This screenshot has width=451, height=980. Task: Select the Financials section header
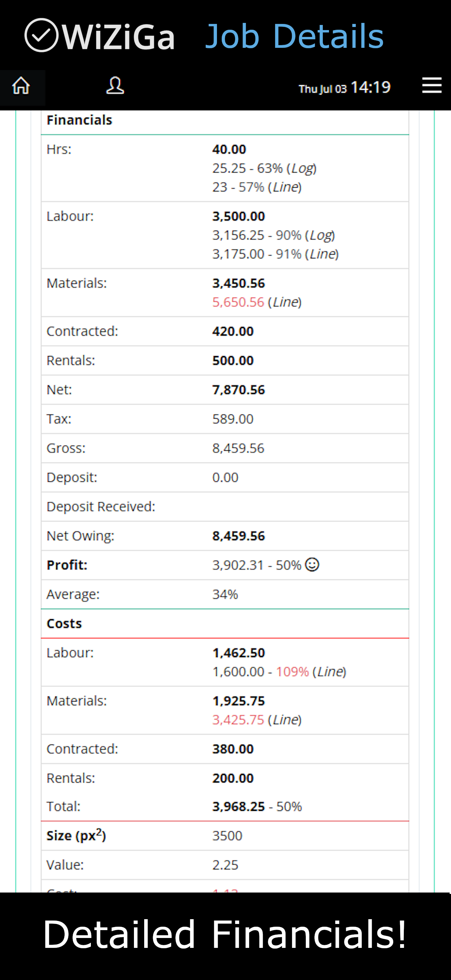[x=79, y=120]
